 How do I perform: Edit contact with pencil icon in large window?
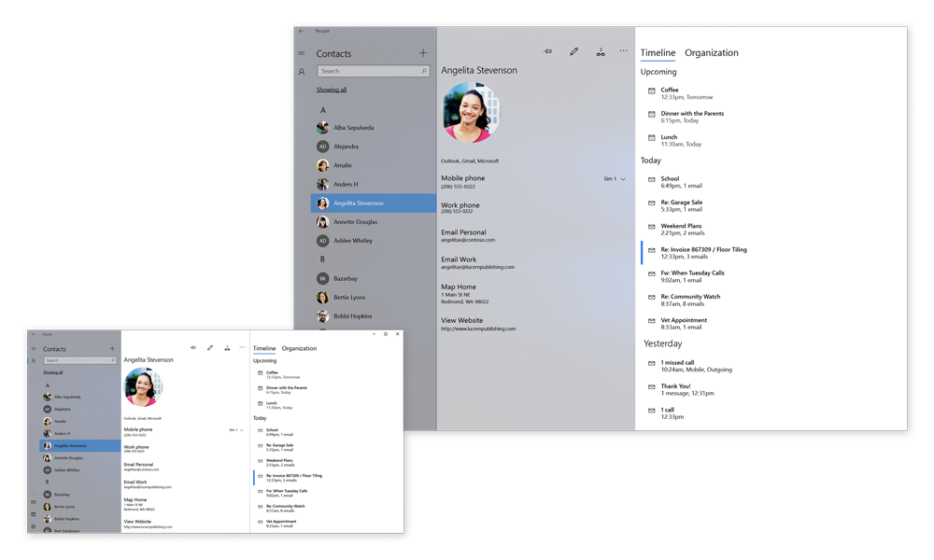573,51
